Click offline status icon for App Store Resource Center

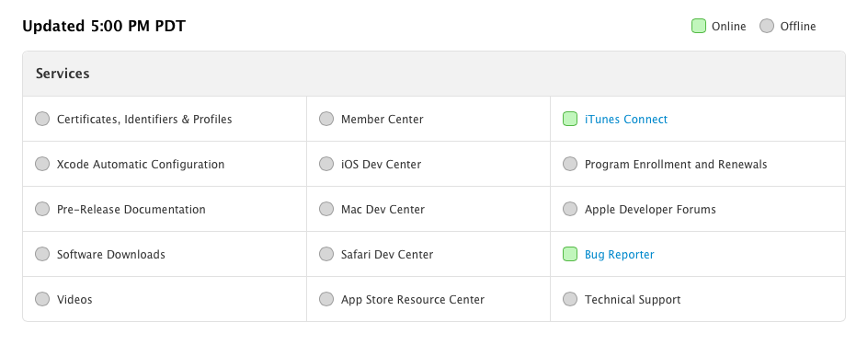tap(326, 298)
